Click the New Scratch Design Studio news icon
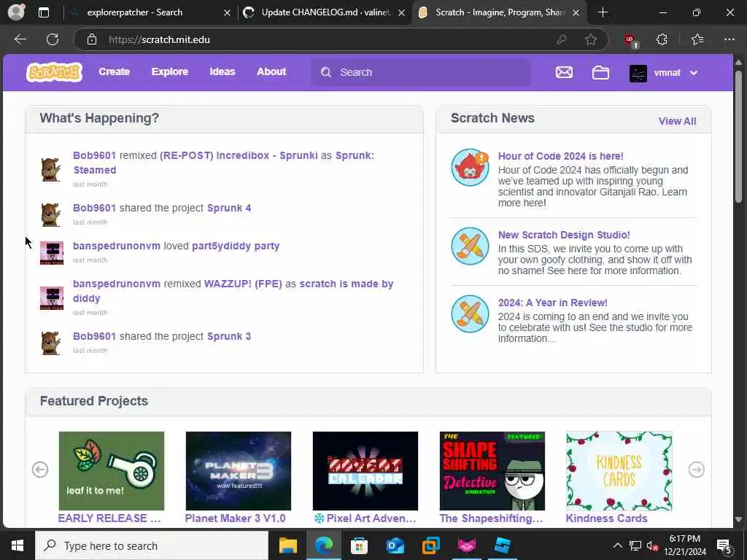The width and height of the screenshot is (747, 560). [471, 246]
